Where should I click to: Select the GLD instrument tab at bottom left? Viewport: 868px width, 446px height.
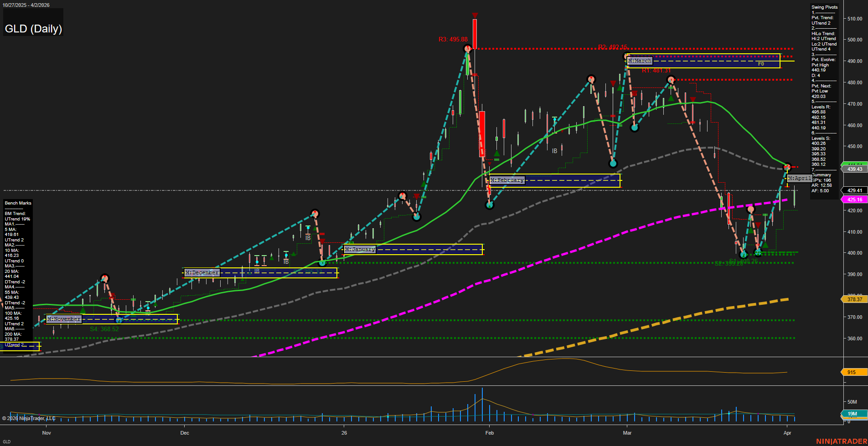click(x=6, y=442)
